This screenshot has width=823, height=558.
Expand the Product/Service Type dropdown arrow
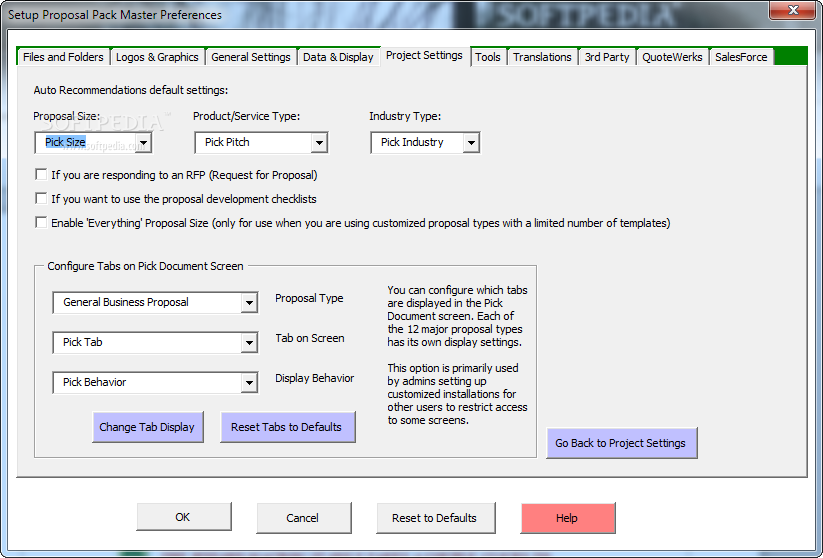(x=319, y=142)
